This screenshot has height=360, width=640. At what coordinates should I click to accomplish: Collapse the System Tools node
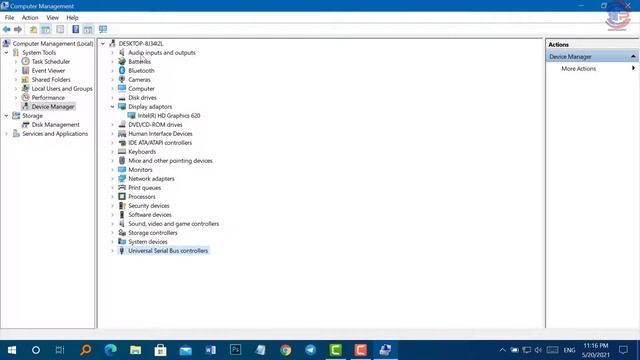click(x=6, y=52)
